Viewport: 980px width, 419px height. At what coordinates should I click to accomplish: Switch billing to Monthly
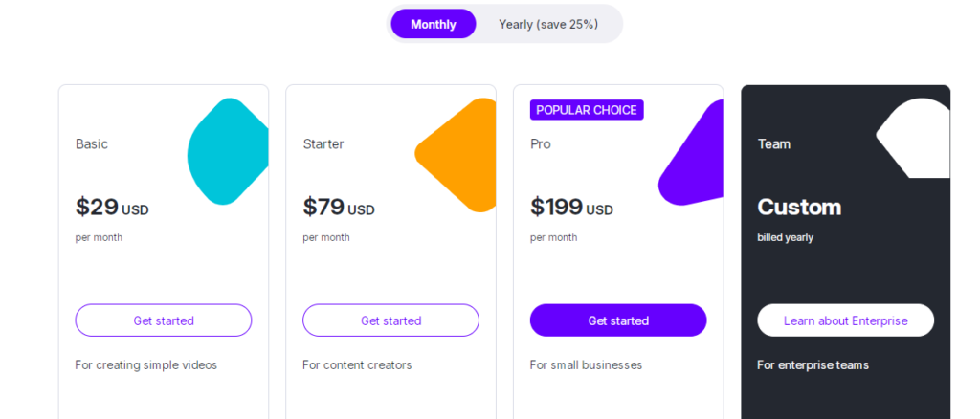pyautogui.click(x=433, y=24)
